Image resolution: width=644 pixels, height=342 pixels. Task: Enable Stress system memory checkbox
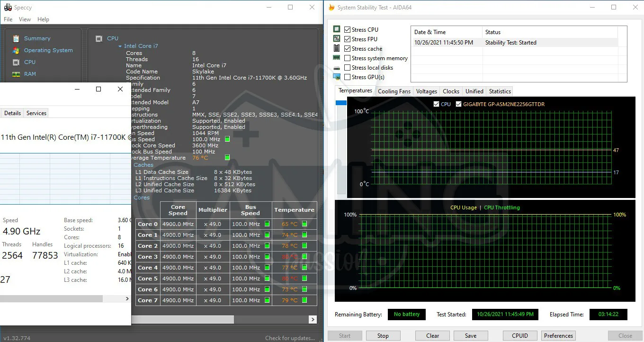pos(348,58)
